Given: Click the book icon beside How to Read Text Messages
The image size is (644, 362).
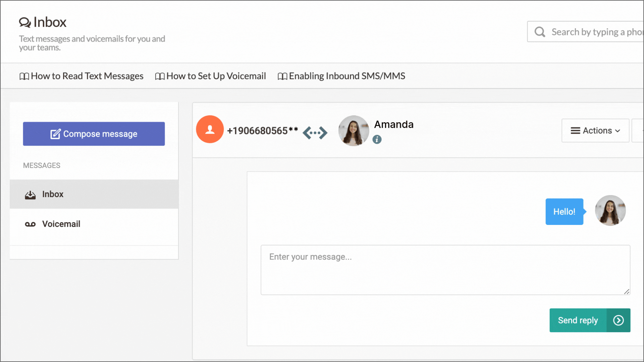Looking at the screenshot, I should tap(24, 76).
